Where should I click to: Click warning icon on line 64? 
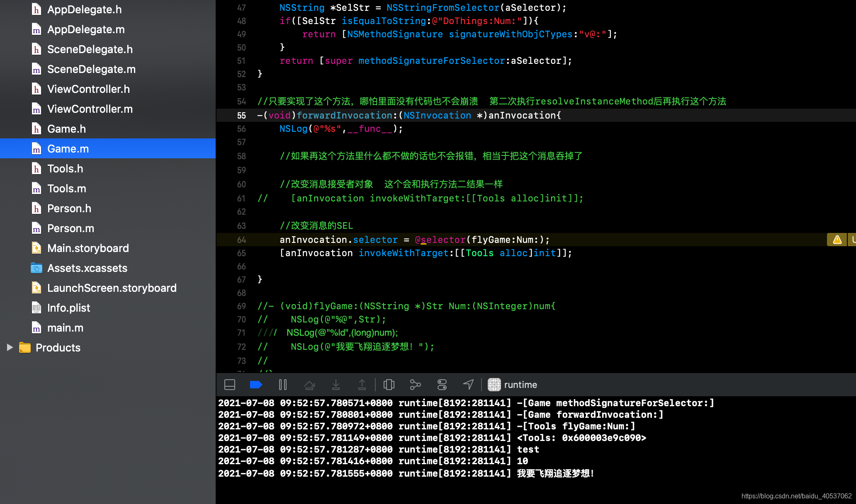point(837,240)
